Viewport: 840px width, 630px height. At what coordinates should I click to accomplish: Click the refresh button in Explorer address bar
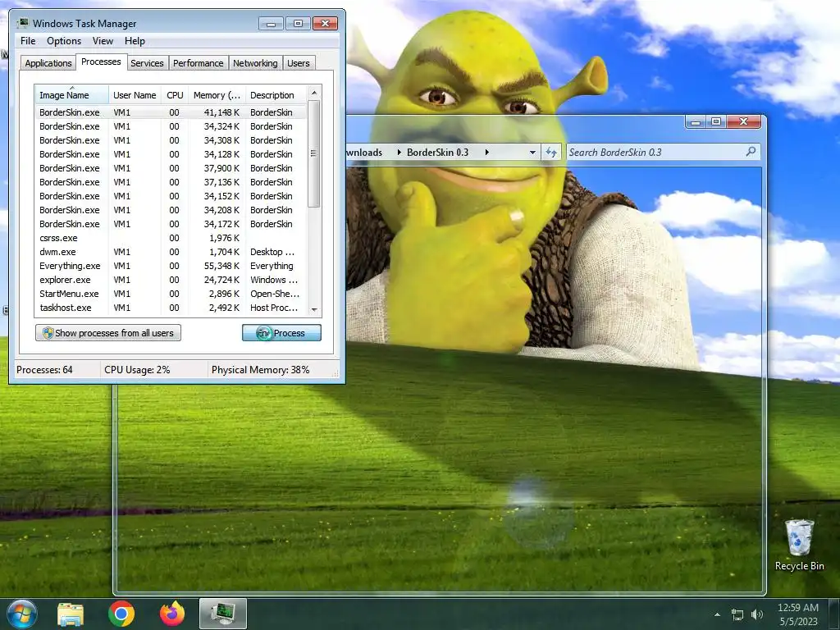click(551, 152)
